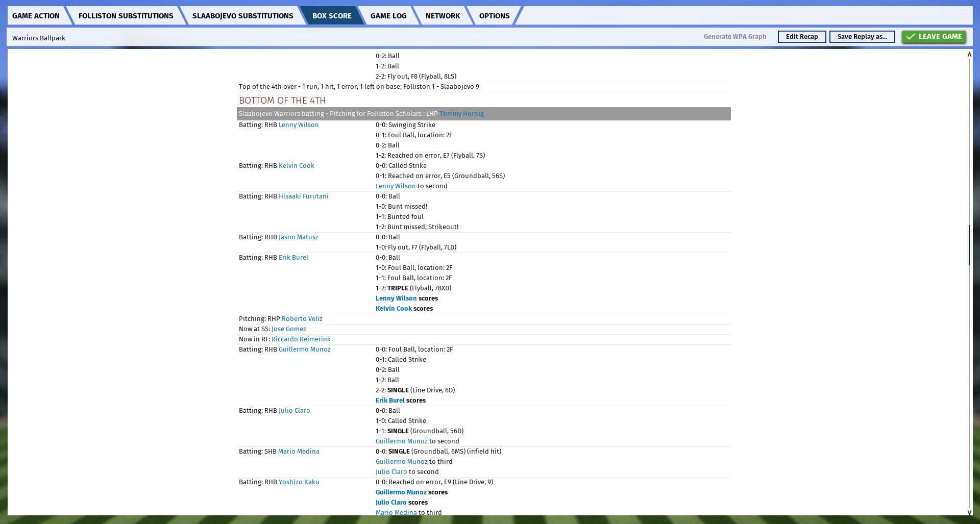Click Generate WPA Graph
The image size is (980, 524).
(734, 37)
